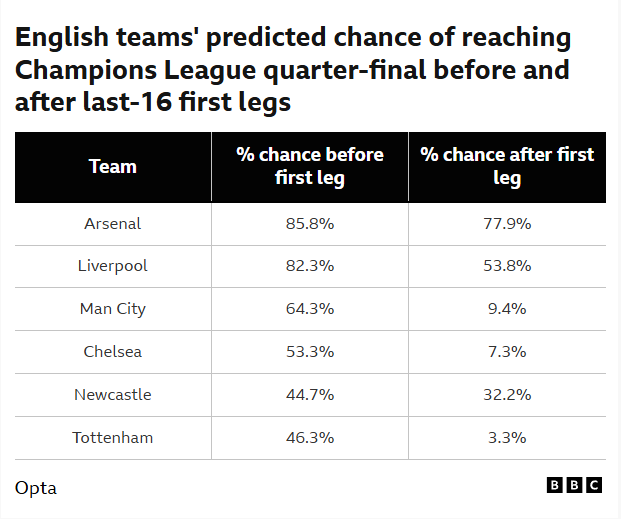Select the '% chance after first leg' header

click(x=507, y=166)
